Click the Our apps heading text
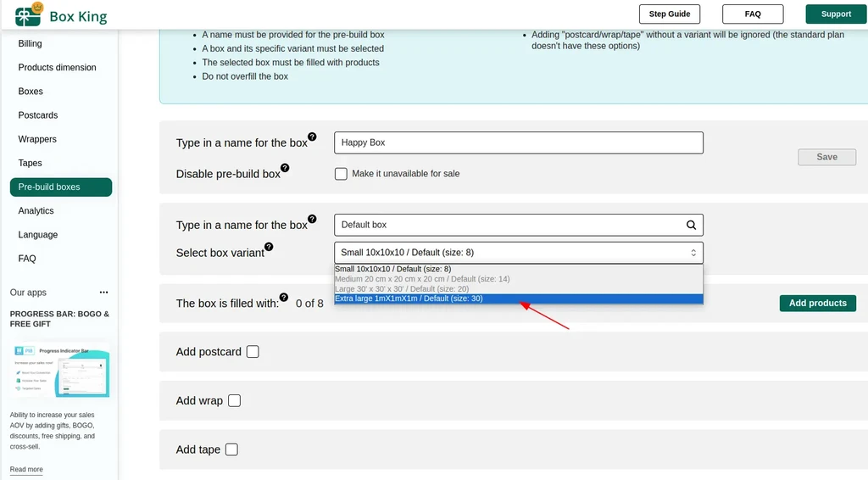The image size is (868, 480). (x=28, y=293)
